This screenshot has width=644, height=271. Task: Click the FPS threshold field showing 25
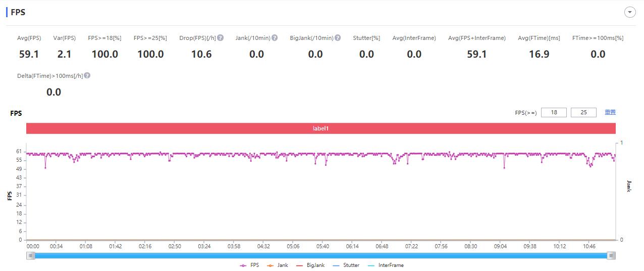(x=583, y=112)
